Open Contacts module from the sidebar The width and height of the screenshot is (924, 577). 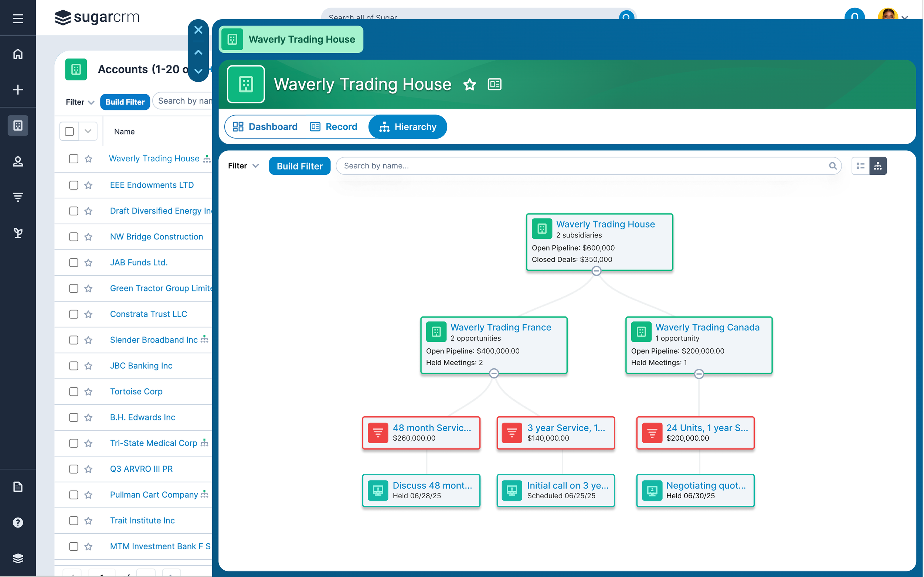(x=18, y=161)
